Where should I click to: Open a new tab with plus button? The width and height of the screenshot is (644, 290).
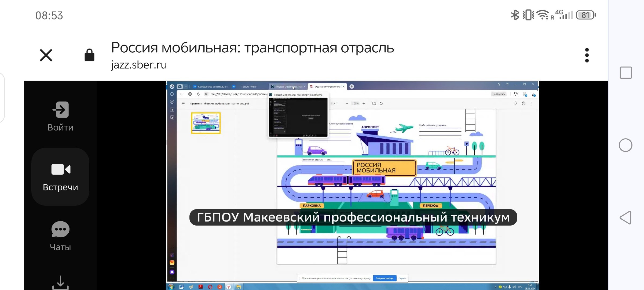(352, 86)
